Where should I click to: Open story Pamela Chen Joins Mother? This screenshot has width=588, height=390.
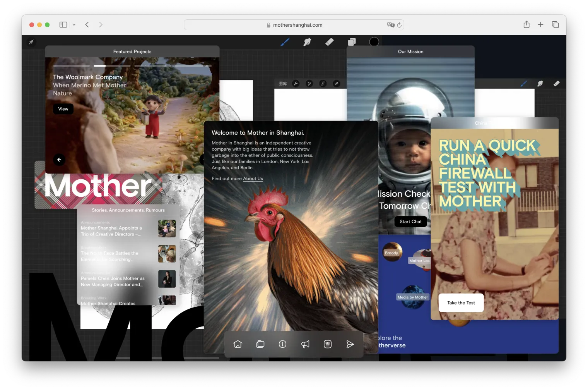point(113,282)
